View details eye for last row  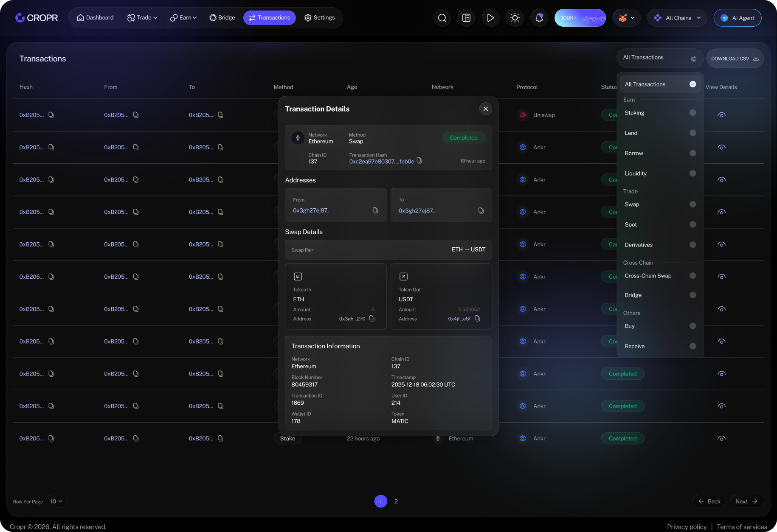coord(721,438)
